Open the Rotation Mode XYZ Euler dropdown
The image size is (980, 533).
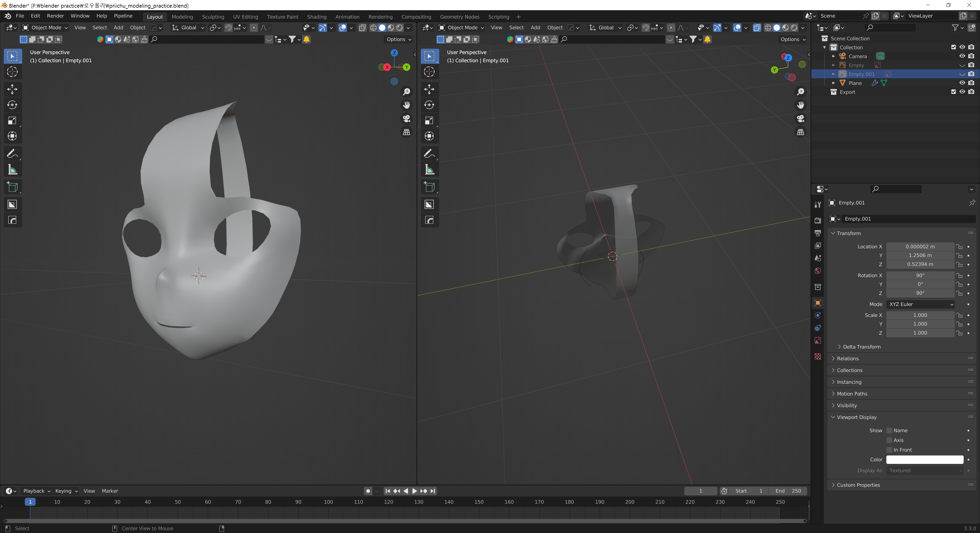point(920,304)
